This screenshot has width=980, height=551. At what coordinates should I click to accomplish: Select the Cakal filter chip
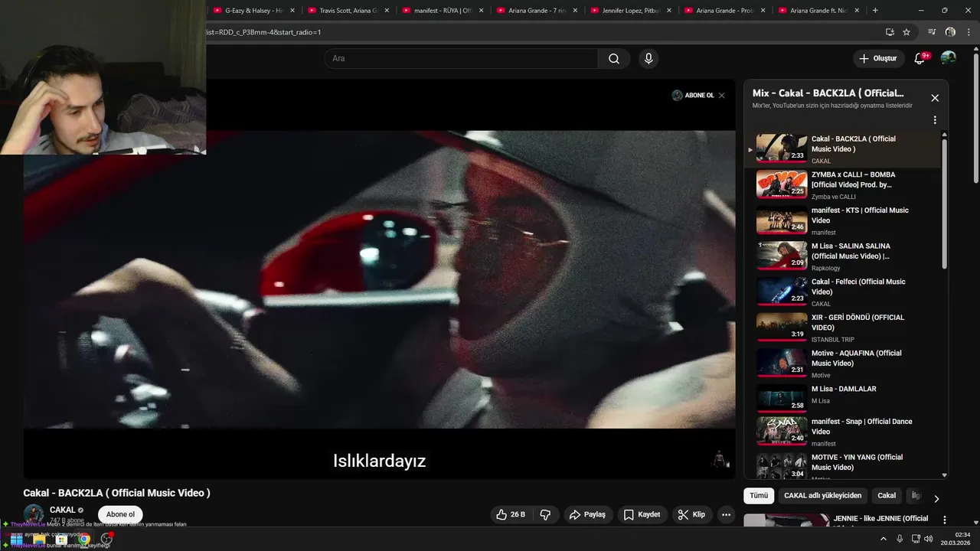887,496
